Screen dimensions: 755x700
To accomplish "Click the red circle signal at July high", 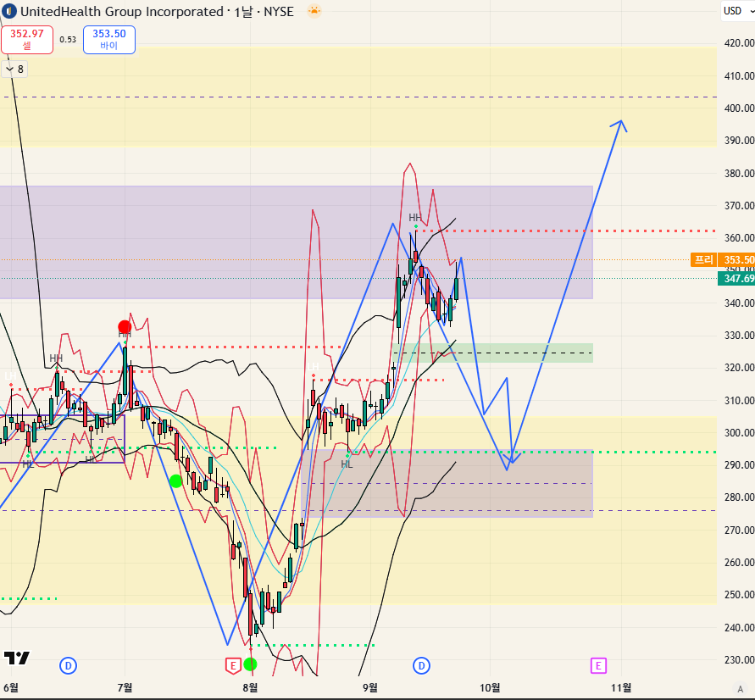I will (125, 327).
